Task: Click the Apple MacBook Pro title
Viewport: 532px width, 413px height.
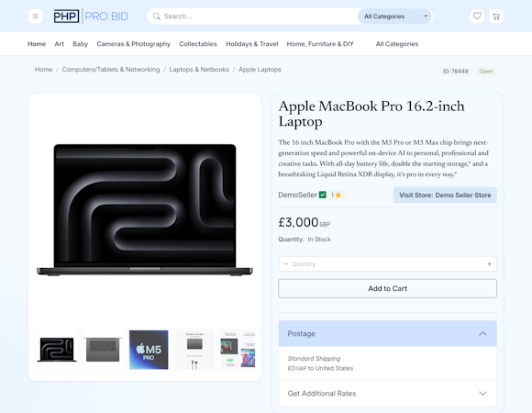Action: tap(371, 114)
